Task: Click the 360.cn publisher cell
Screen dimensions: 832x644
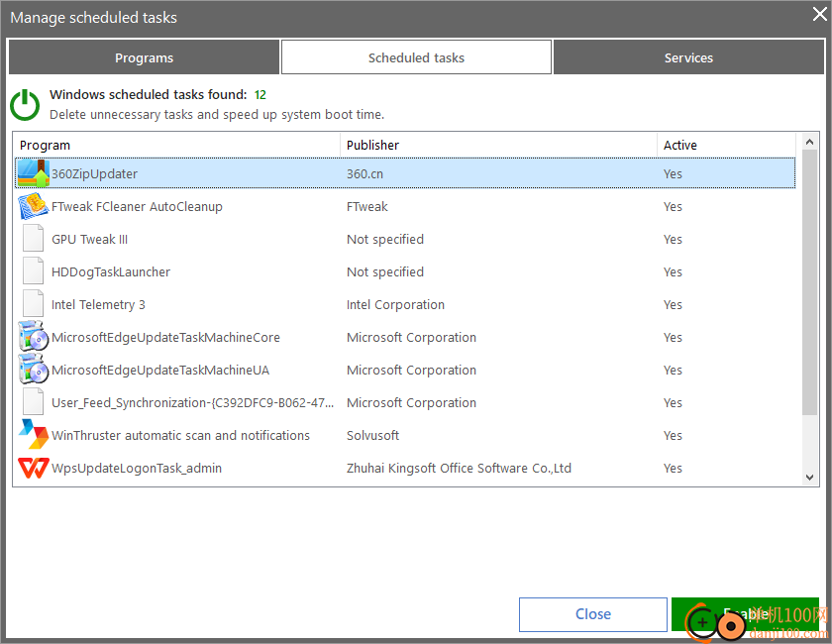Action: point(364,173)
